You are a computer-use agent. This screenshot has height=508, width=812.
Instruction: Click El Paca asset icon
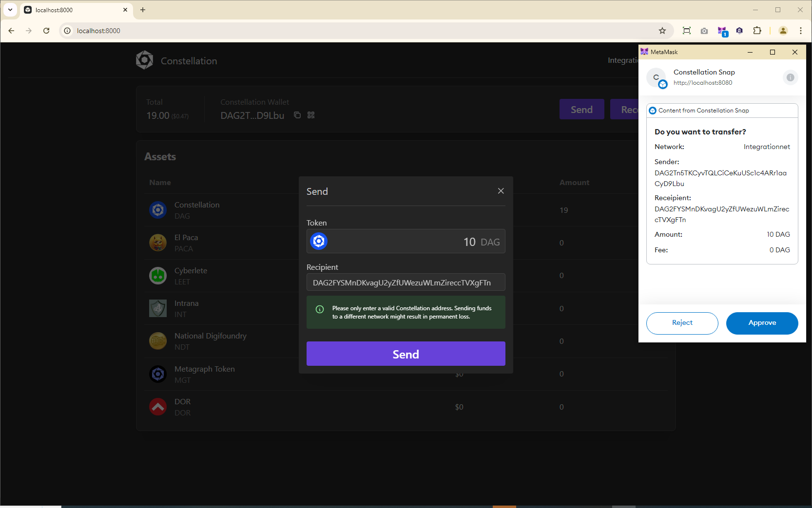pyautogui.click(x=158, y=243)
